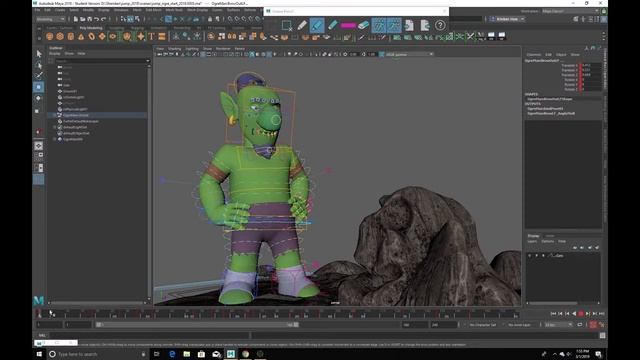Go to the start of playback range
Viewport: 640px width, 360px height.
(553, 313)
